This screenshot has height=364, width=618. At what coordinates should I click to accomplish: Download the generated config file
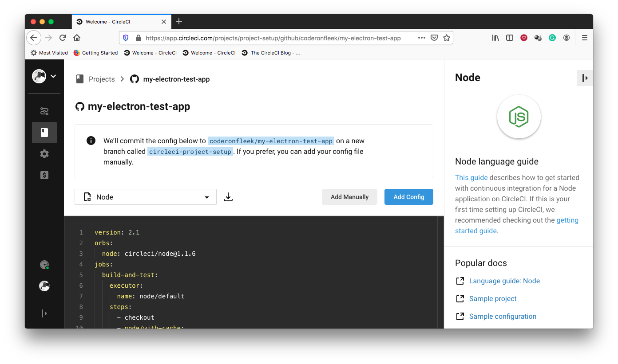point(228,197)
